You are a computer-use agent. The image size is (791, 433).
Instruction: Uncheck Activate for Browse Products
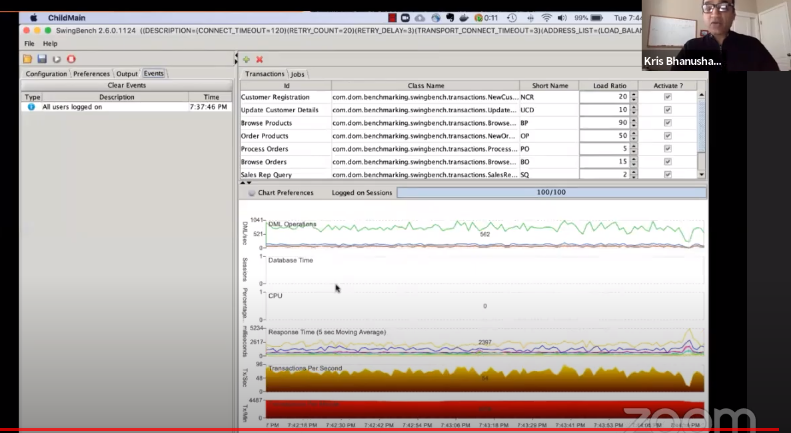point(667,123)
